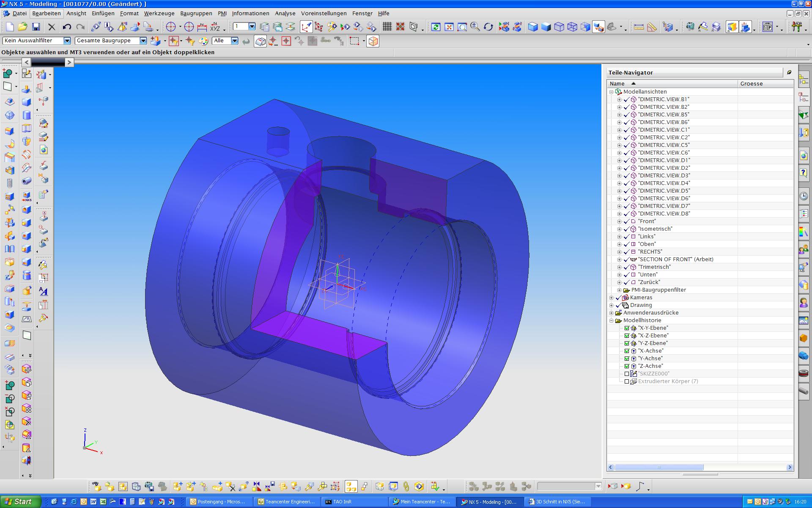Screen dimensions: 812x508
Task: Click the text annotation A icon
Action: (43, 291)
